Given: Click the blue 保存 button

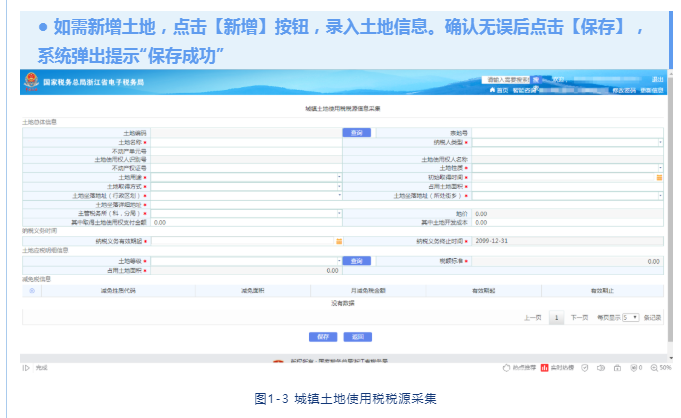Looking at the screenshot, I should 323,337.
